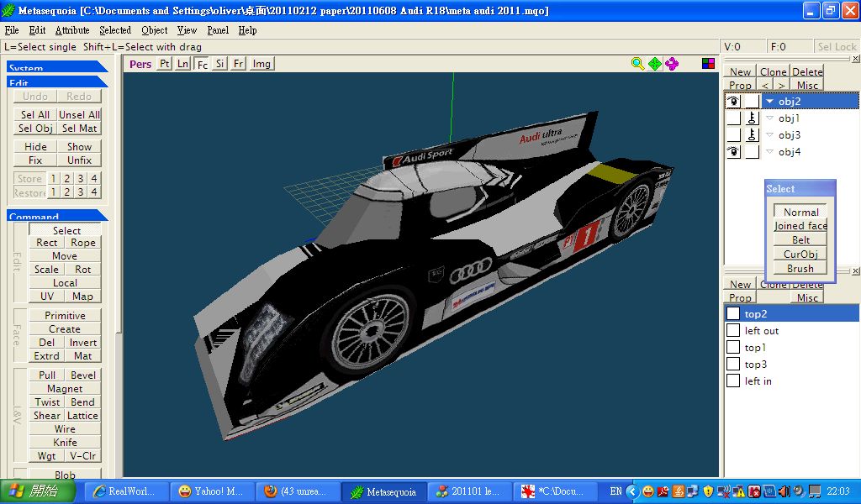
Task: Open Yahoo Messenger taskbar item
Action: (212, 491)
